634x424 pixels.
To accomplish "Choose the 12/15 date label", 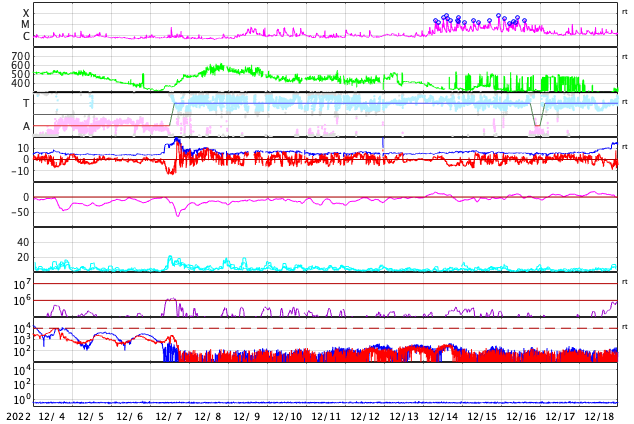I will pyautogui.click(x=482, y=417).
